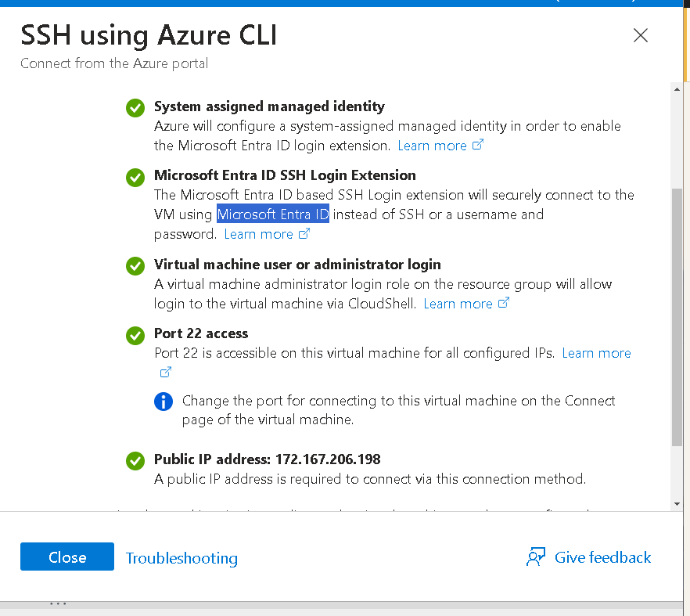Click the Microsoft Entra ID SSH Login Extension heading
Image resolution: width=690 pixels, height=616 pixels.
click(285, 175)
